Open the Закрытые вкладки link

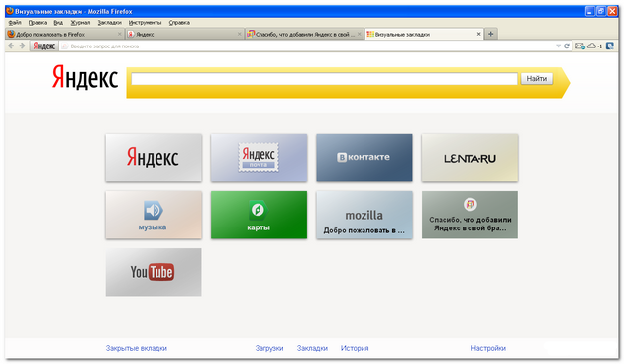pyautogui.click(x=136, y=348)
